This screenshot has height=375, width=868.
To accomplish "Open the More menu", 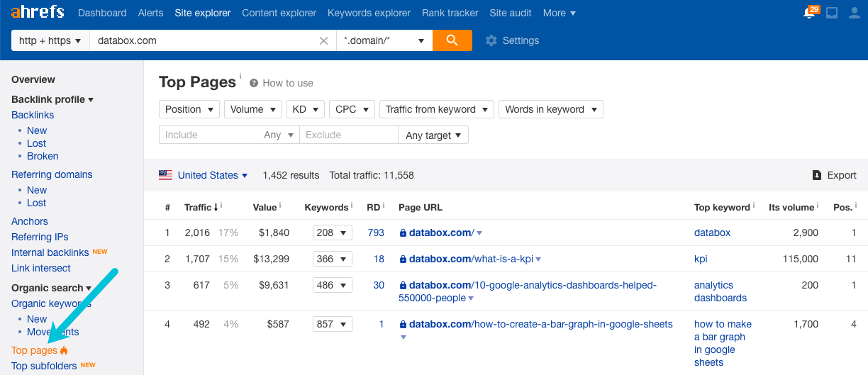I will (560, 13).
